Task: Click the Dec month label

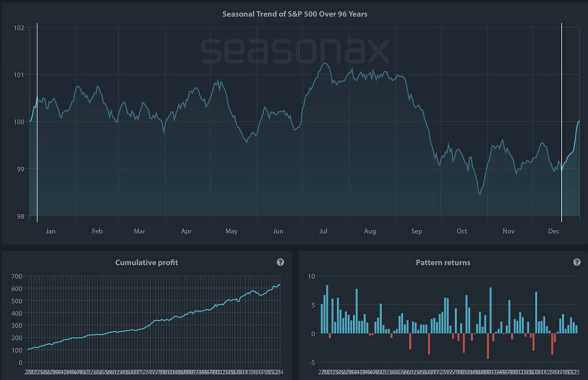Action: [554, 231]
